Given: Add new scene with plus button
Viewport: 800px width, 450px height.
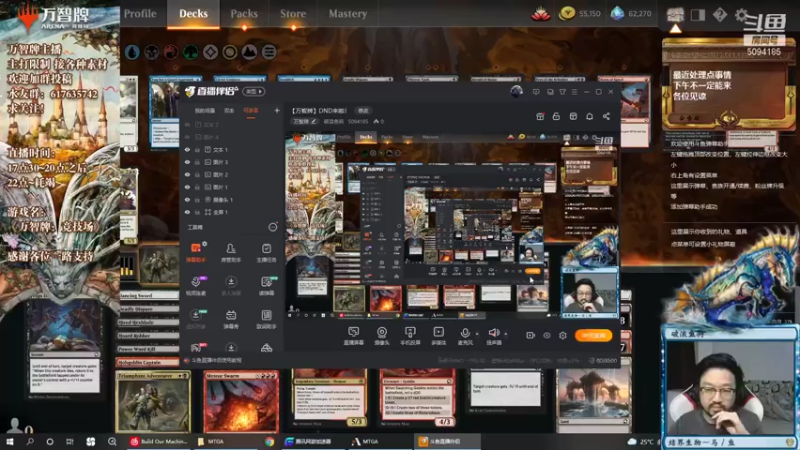Looking at the screenshot, I should pos(277,110).
